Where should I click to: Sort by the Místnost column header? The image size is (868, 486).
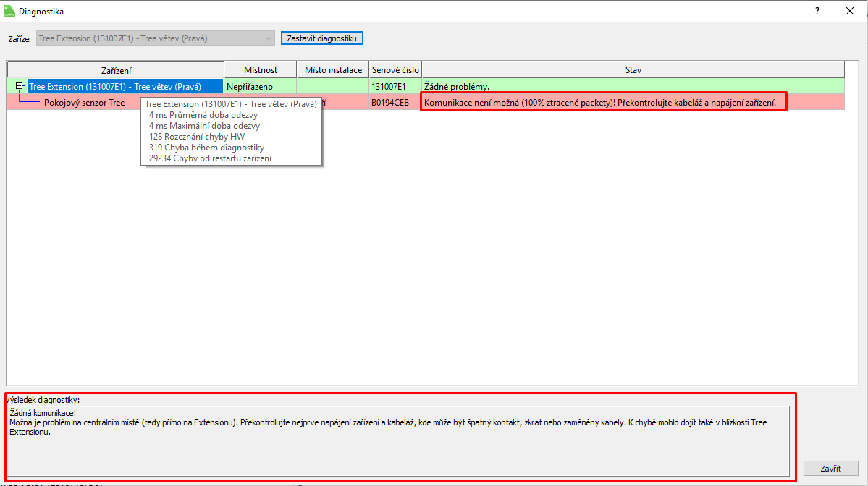261,70
